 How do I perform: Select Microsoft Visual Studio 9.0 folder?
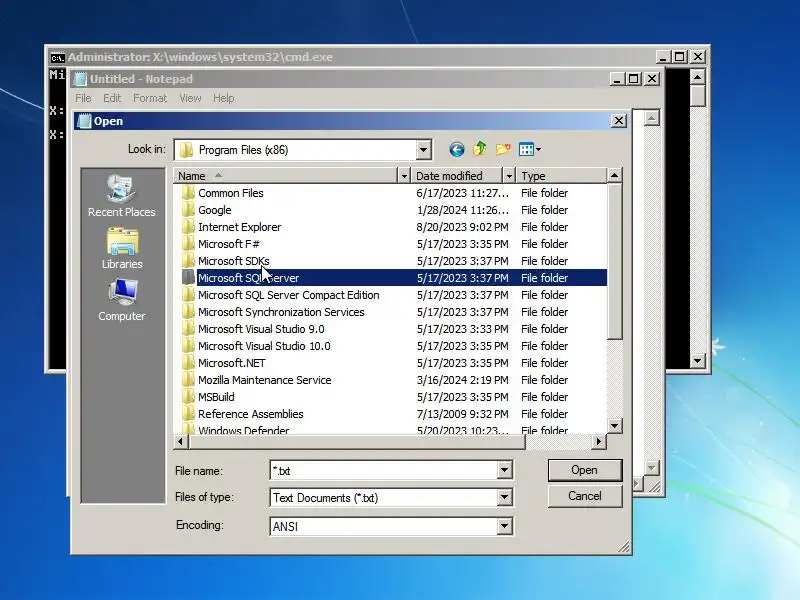261,329
